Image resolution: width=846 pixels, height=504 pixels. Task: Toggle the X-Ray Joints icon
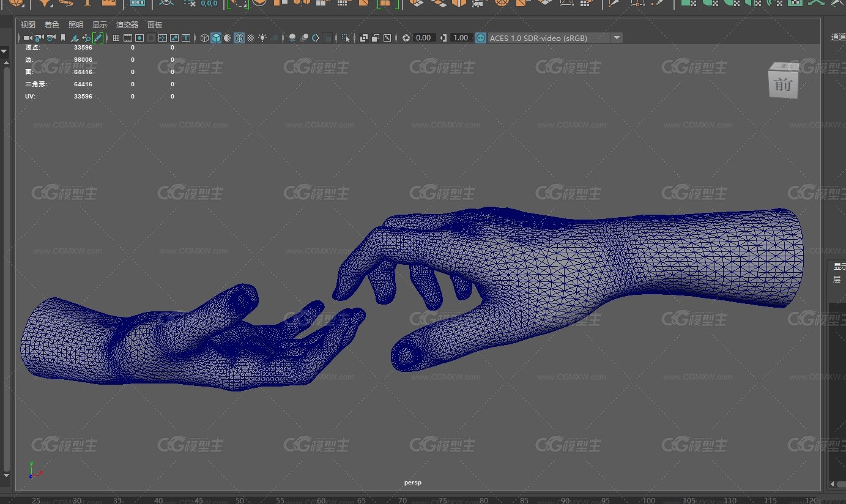[387, 38]
